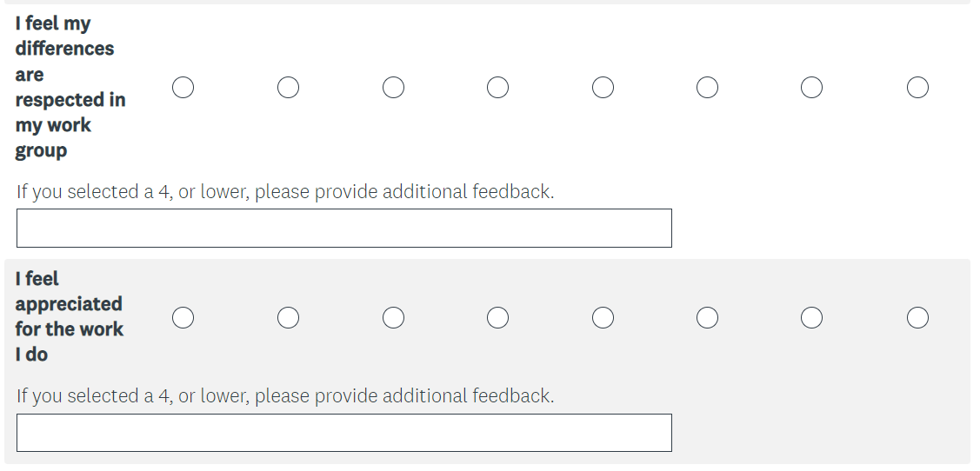Pick sixth radio in 'differences are respected' row
This screenshot has width=980, height=471.
click(x=707, y=88)
